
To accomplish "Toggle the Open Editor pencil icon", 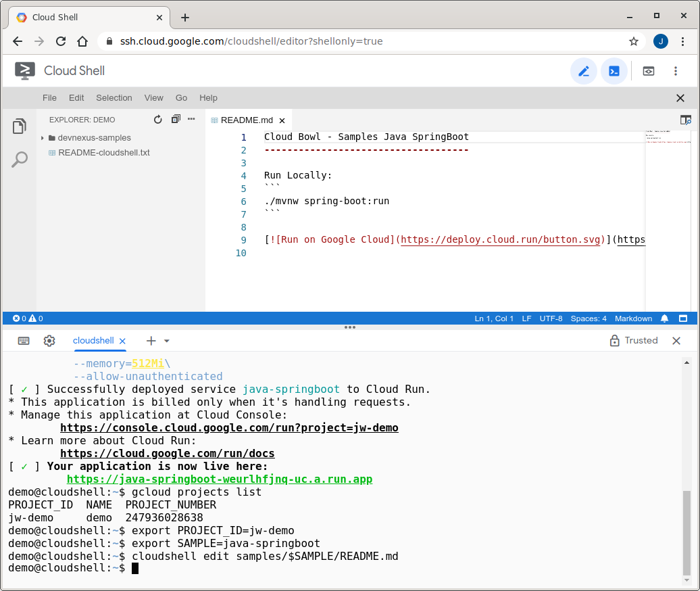I will (583, 71).
